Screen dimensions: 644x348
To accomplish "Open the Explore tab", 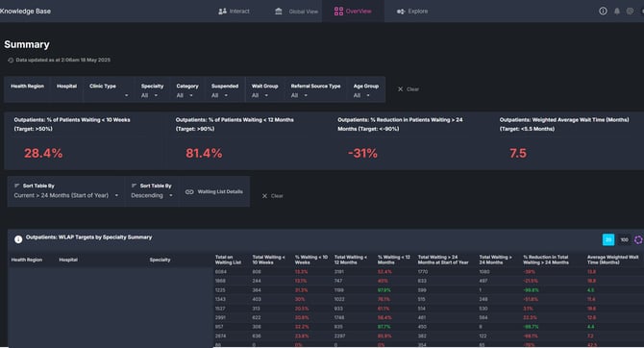I will point(412,12).
